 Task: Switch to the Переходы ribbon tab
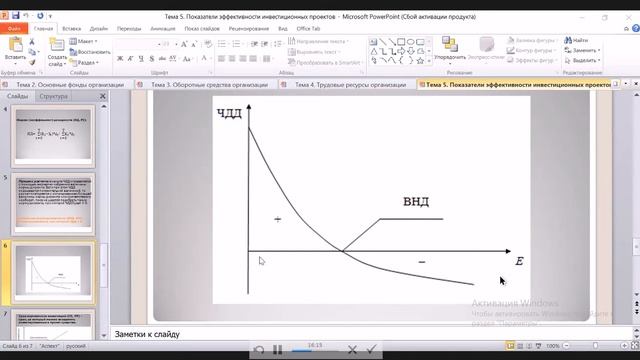(x=129, y=29)
